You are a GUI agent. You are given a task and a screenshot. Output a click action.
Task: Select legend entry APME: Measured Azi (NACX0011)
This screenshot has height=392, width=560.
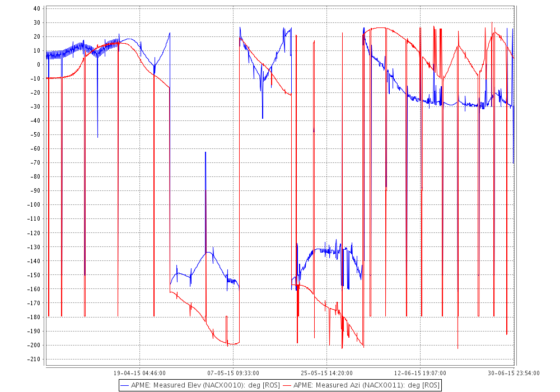(x=366, y=386)
